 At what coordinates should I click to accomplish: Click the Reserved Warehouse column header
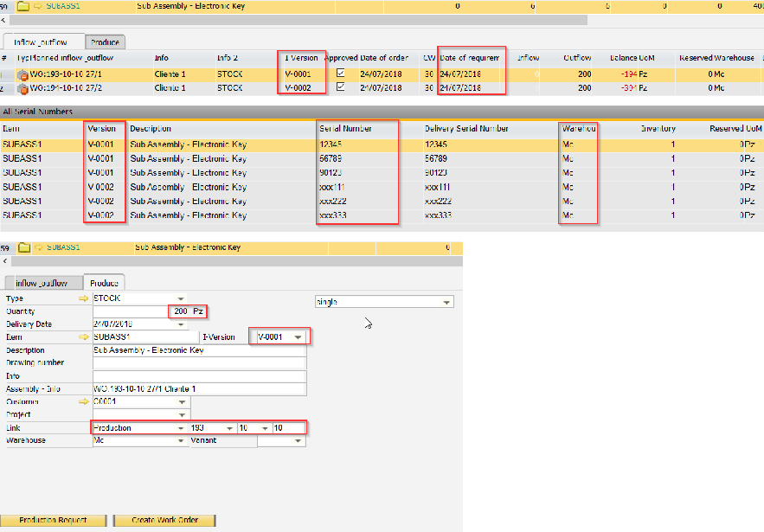716,58
